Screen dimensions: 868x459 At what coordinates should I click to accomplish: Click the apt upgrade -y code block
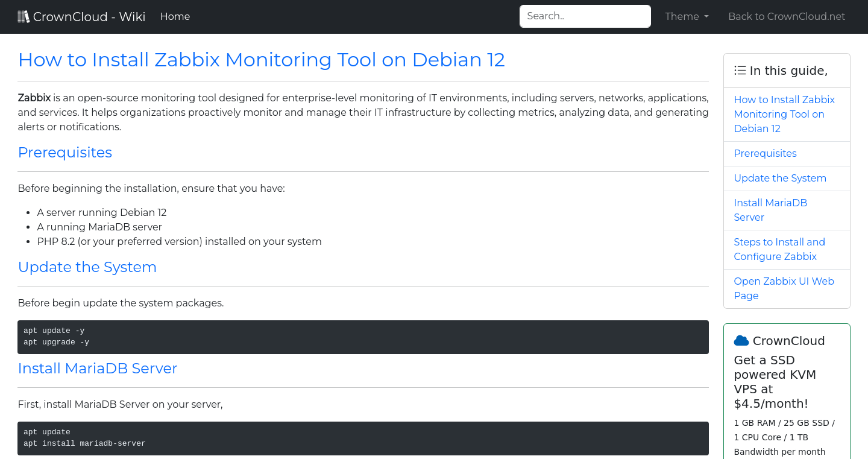57,342
